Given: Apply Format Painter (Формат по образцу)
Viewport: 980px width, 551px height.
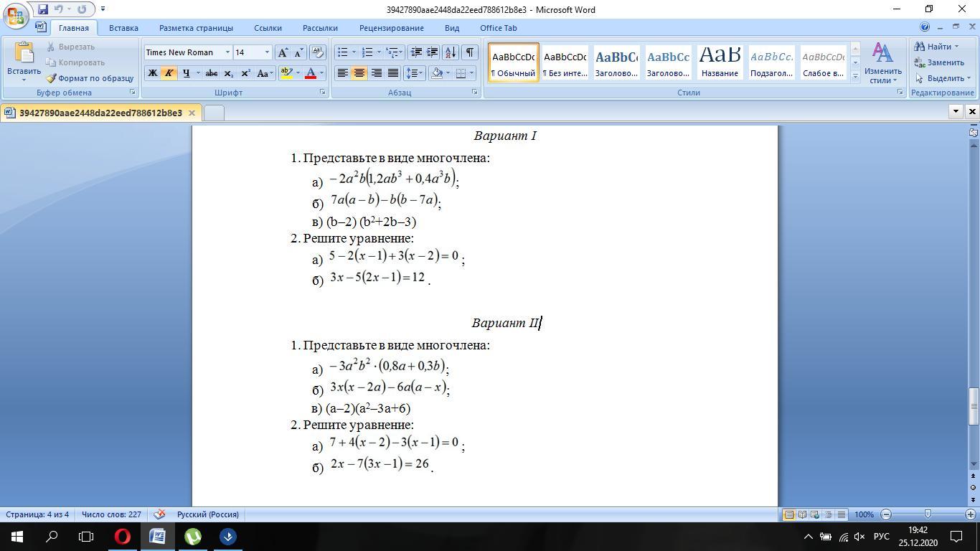Looking at the screenshot, I should pos(90,78).
